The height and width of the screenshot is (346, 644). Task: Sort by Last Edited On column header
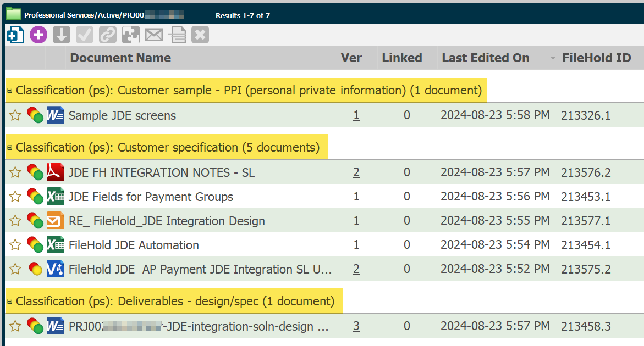(x=485, y=58)
